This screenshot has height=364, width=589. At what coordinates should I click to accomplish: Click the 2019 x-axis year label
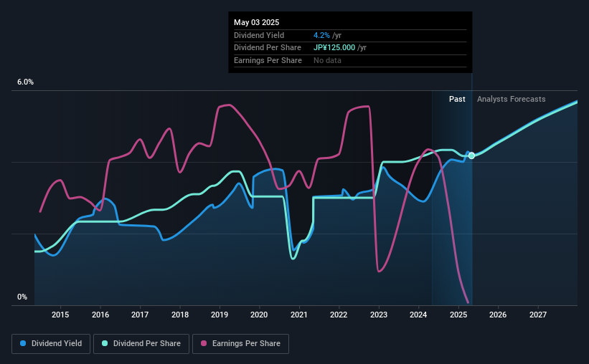click(x=220, y=315)
